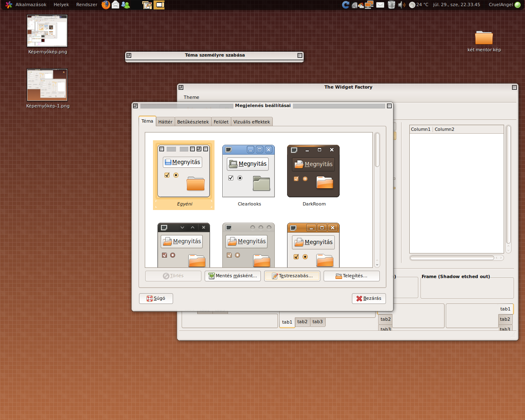
Task: Open the CruelAngel user switcher
Action: (x=501, y=5)
